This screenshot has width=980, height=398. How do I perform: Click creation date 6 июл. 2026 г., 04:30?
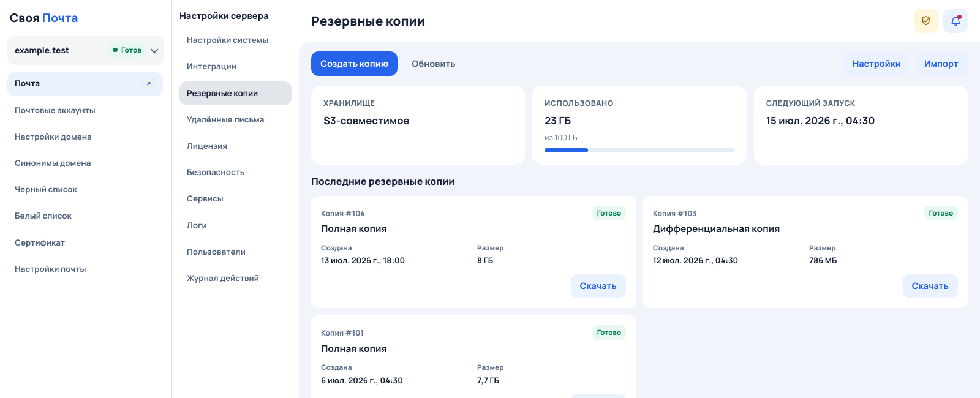[x=362, y=381]
